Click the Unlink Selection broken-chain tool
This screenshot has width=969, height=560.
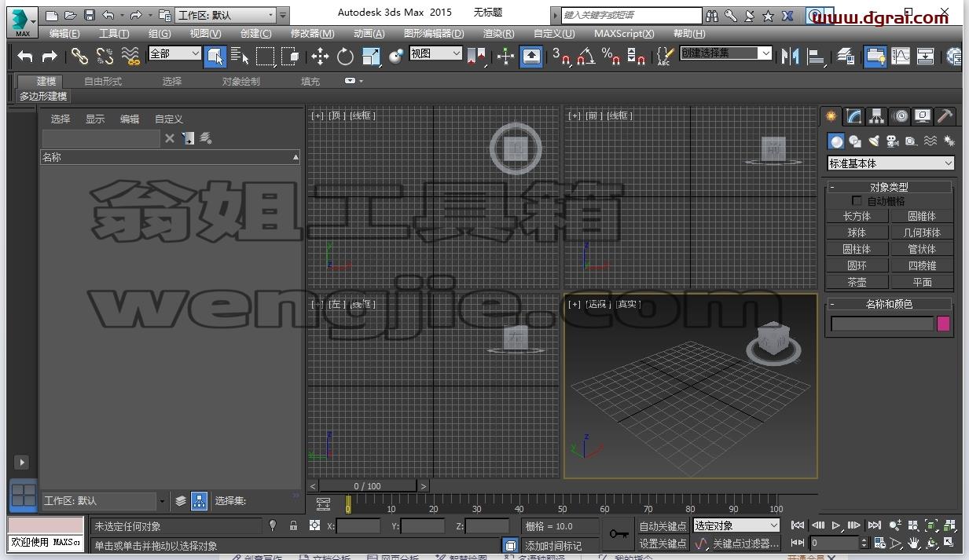point(105,56)
